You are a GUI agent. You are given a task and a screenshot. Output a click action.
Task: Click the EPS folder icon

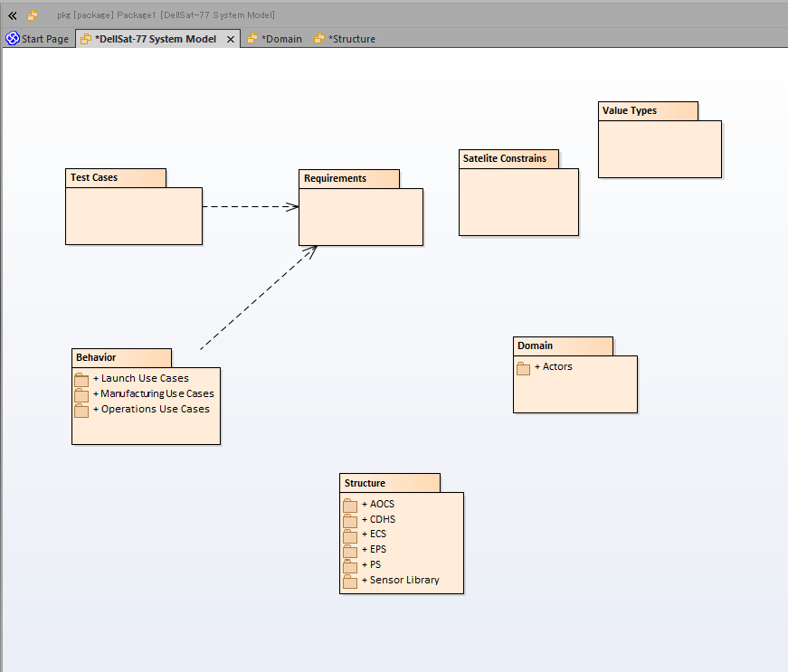pos(350,551)
